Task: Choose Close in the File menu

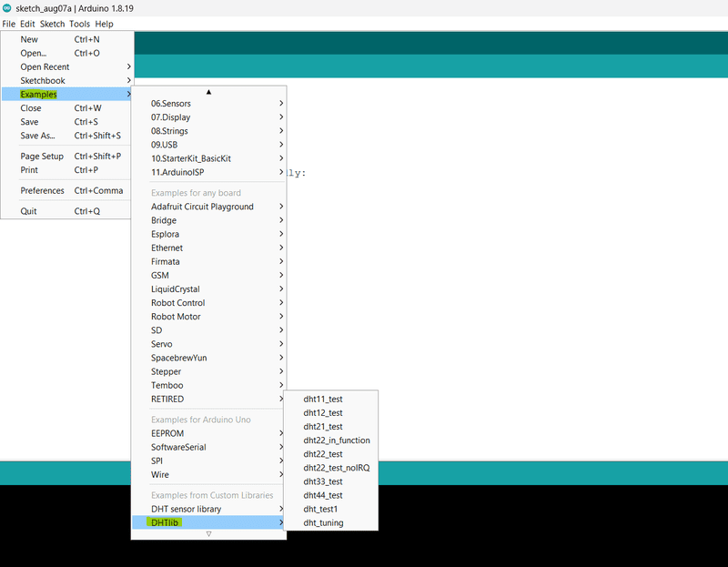Action: click(66, 107)
